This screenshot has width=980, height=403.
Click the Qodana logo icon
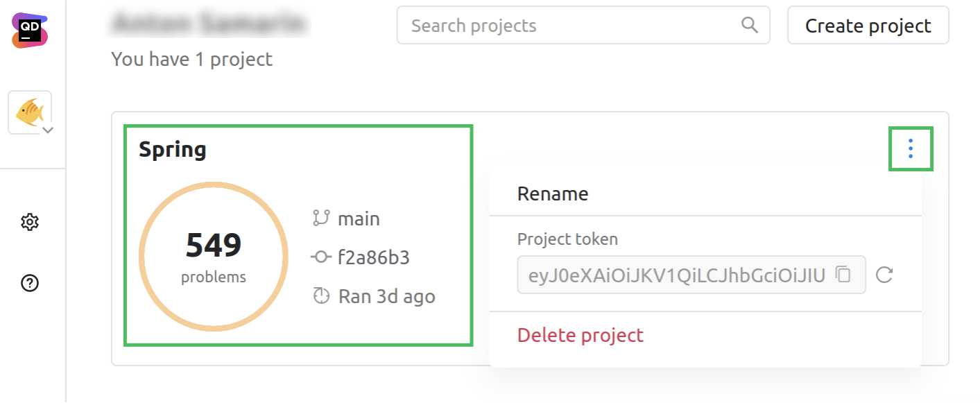click(x=29, y=31)
